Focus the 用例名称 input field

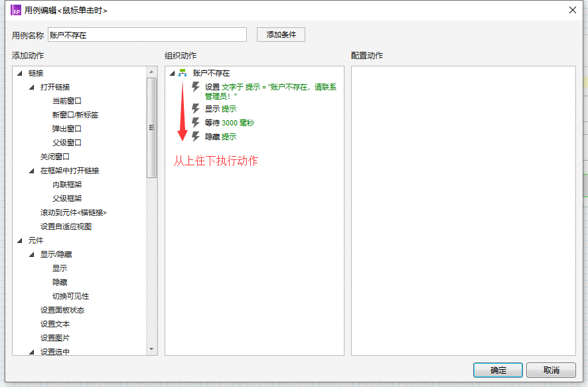tap(147, 35)
